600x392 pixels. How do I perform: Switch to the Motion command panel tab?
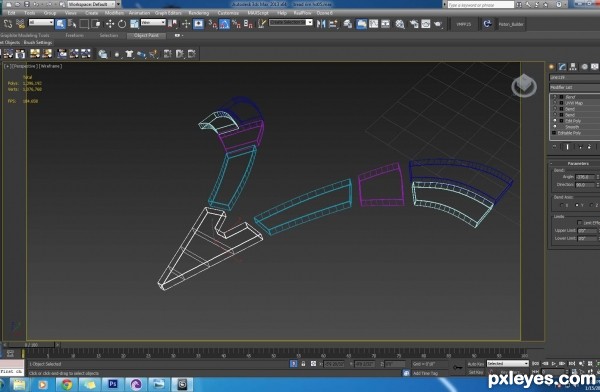(x=584, y=67)
